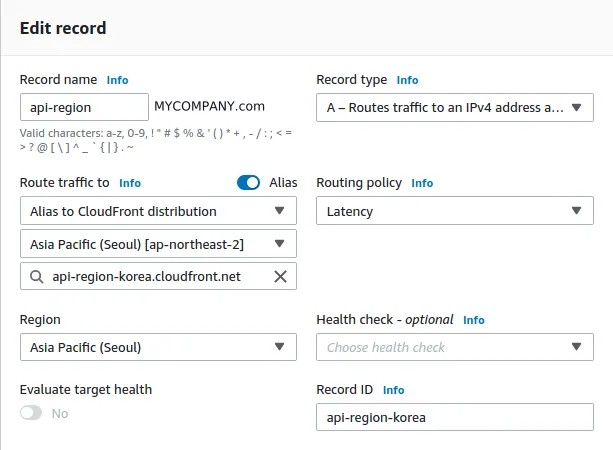Click the search magnifier icon in distribution field
Screen dimensions: 613x450
click(x=36, y=277)
